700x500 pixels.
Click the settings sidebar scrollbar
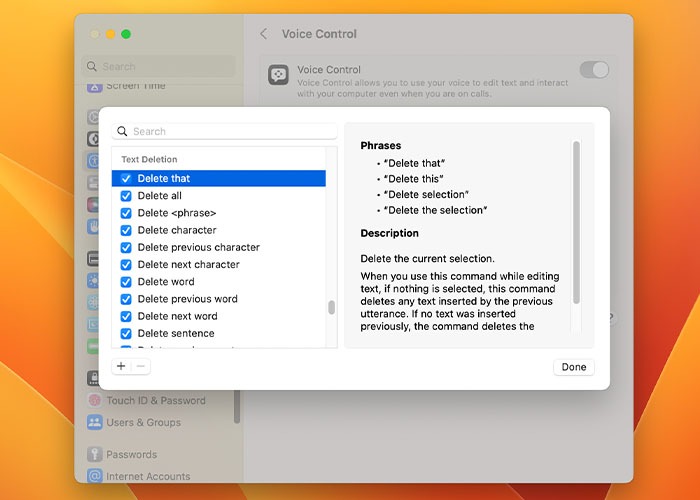click(x=237, y=406)
